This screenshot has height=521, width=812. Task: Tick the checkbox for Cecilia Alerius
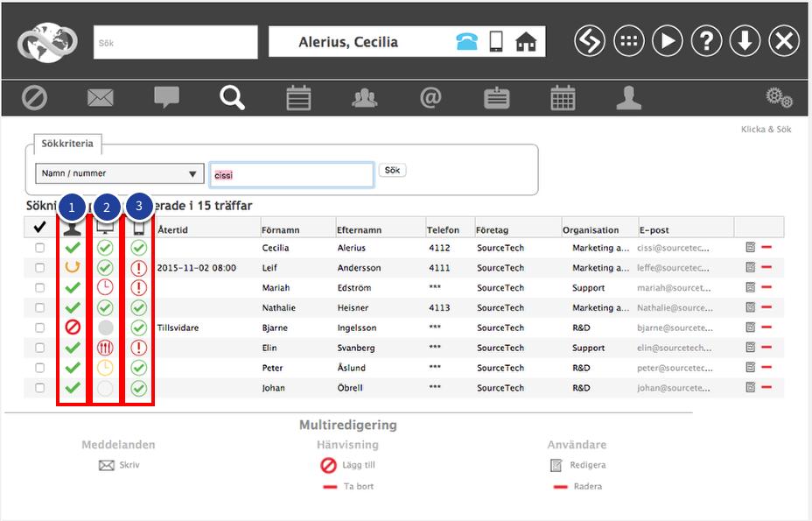coord(40,248)
